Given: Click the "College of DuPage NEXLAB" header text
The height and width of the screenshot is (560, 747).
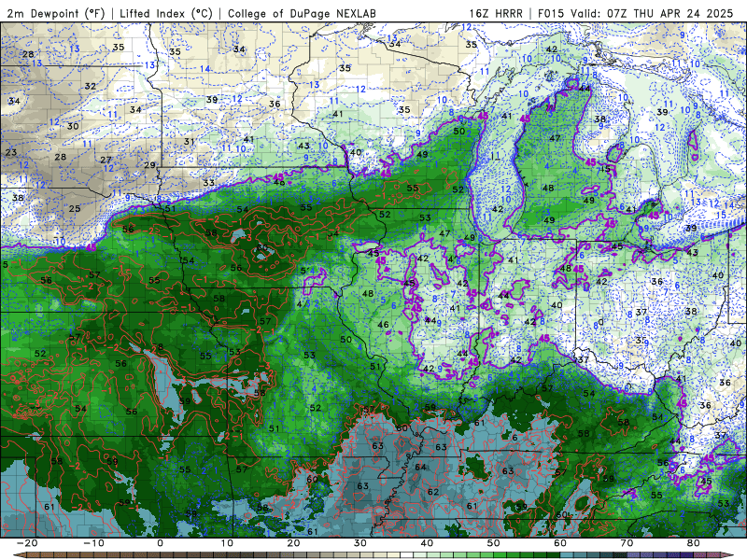Looking at the screenshot, I should (302, 13).
